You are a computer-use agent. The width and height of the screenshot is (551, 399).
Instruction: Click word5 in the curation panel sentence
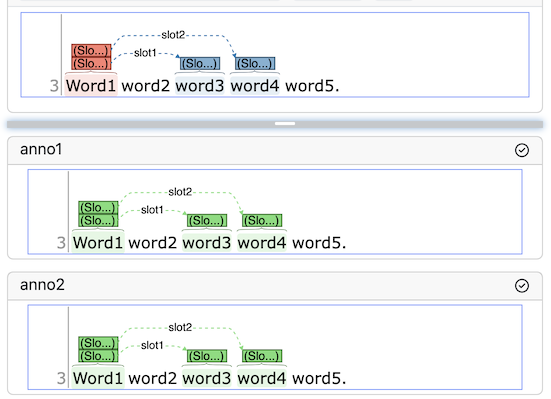(312, 85)
